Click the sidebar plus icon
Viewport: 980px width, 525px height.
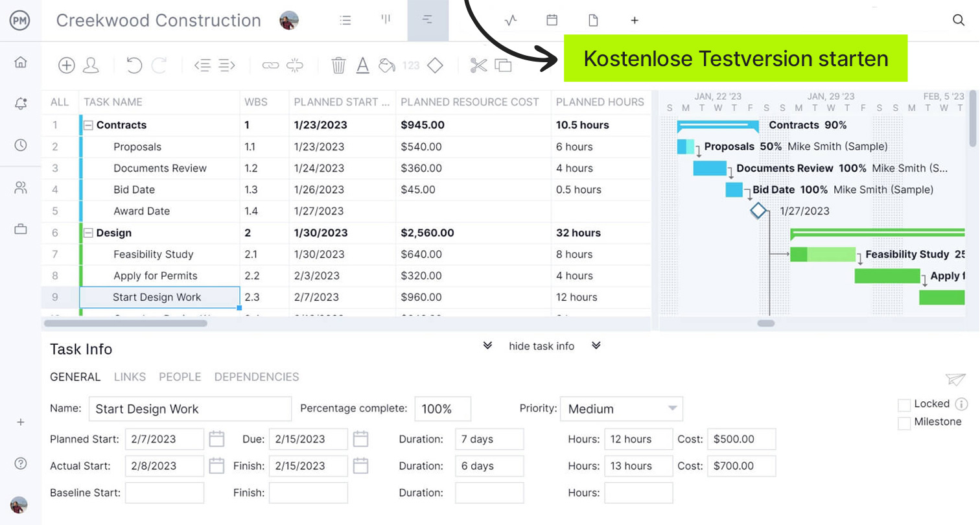[x=21, y=422]
